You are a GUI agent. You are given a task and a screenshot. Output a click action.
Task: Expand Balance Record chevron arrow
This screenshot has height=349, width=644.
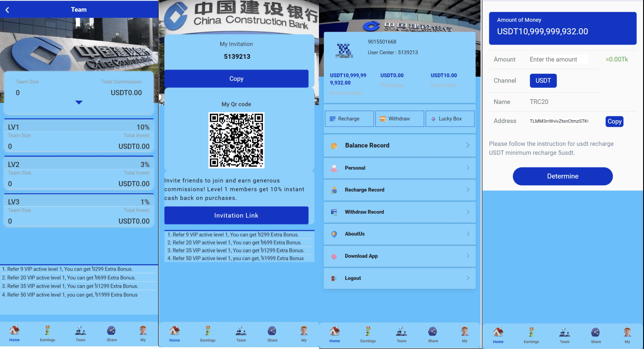[x=468, y=145]
